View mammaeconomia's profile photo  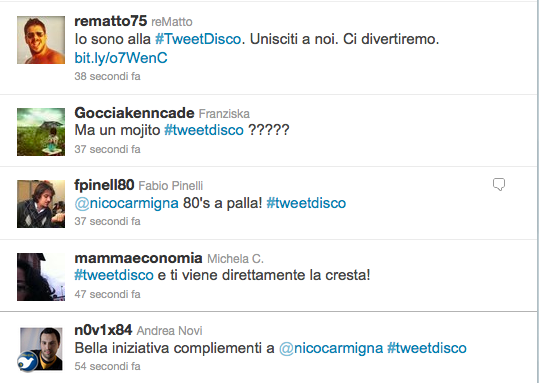tap(41, 277)
